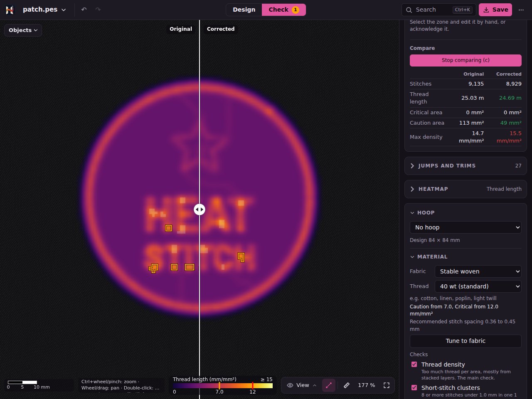Open the Thread weight dropdown
The image size is (532, 399).
[x=478, y=286]
